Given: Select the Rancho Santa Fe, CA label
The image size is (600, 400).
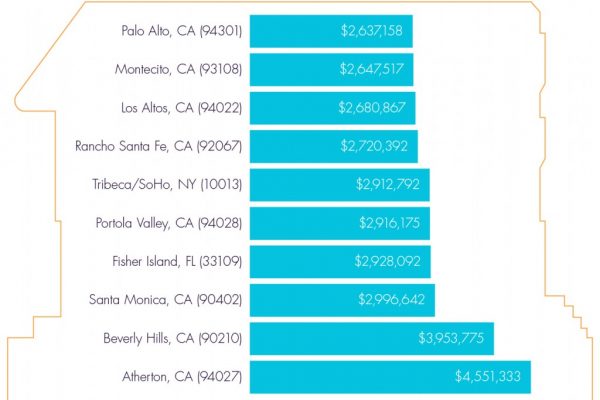Looking at the screenshot, I should coord(158,146).
